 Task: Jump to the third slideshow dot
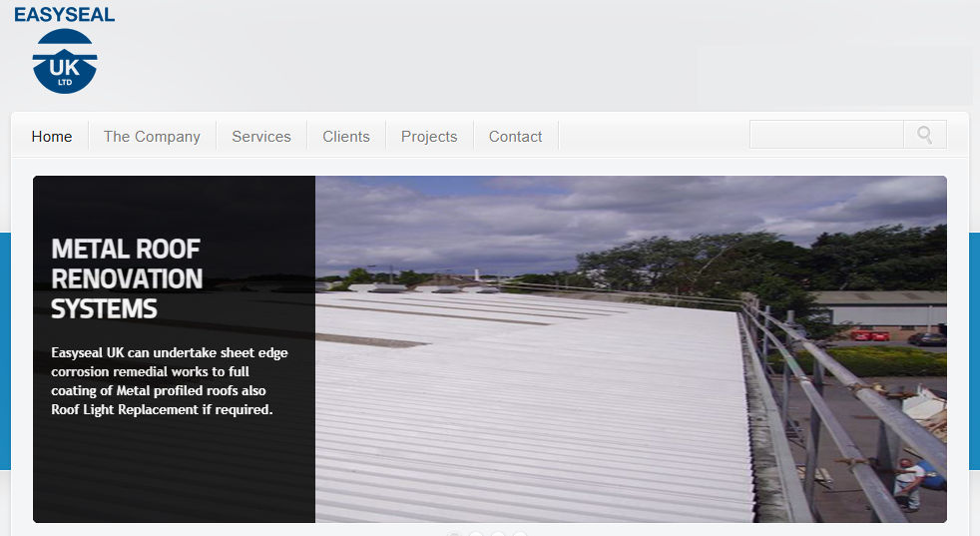coord(498,534)
